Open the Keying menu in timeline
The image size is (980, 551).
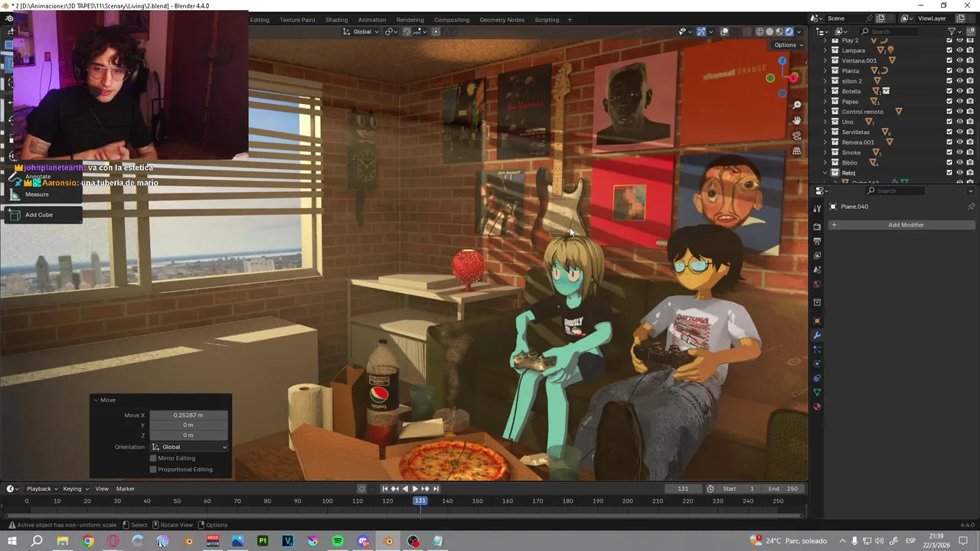coord(75,488)
